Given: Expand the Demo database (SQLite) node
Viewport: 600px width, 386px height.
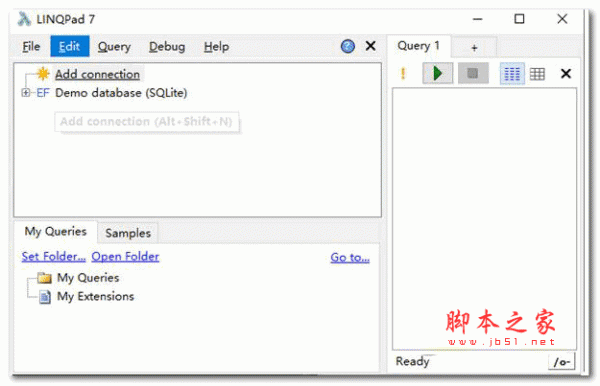Looking at the screenshot, I should [x=26, y=93].
